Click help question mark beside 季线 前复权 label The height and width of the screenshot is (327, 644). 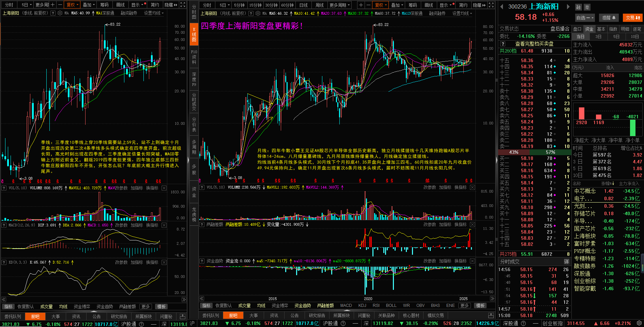pos(53,13)
